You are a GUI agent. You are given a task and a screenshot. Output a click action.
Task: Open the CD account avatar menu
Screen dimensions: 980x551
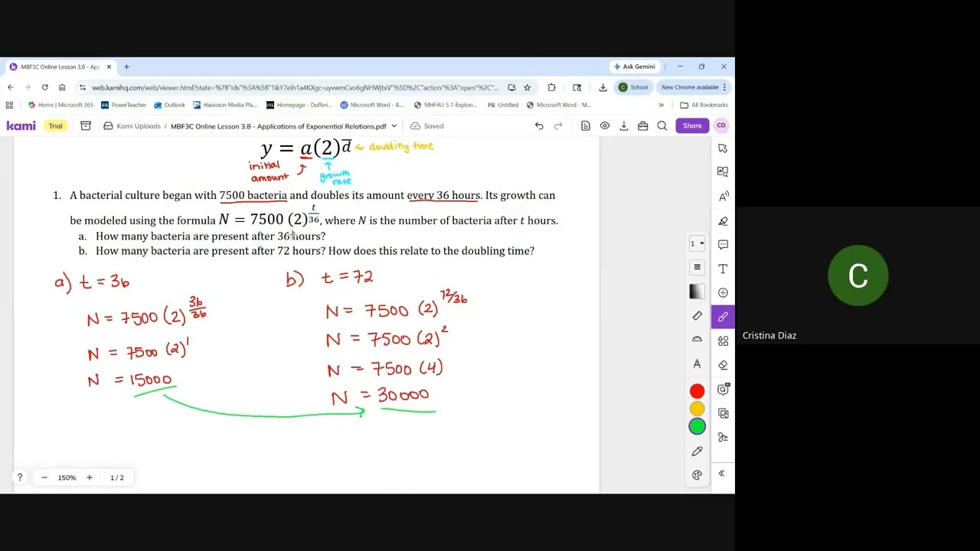tap(721, 126)
